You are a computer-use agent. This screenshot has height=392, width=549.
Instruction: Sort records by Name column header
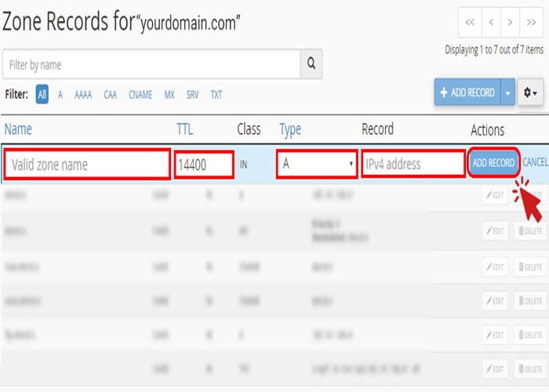tap(18, 129)
